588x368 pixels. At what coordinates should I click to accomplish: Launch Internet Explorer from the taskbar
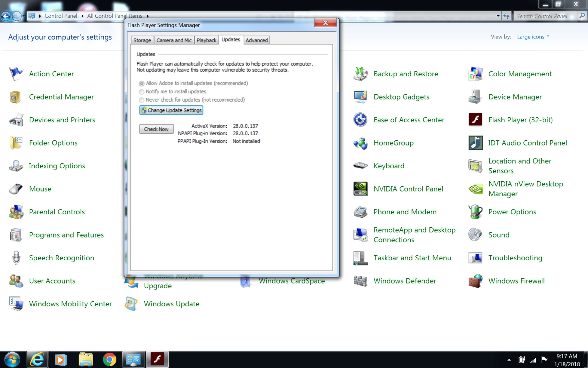click(x=37, y=360)
